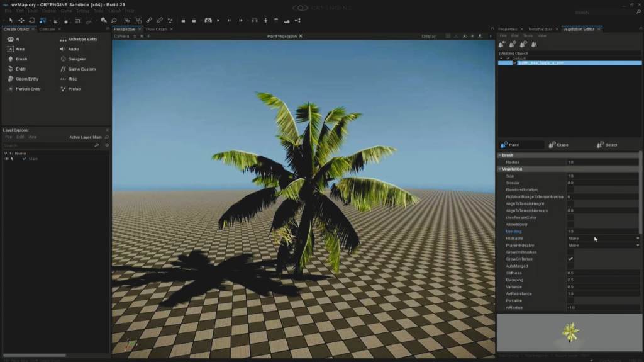This screenshot has height=362, width=644.
Task: Select the Rotate tool in the toolbar
Action: (x=31, y=20)
